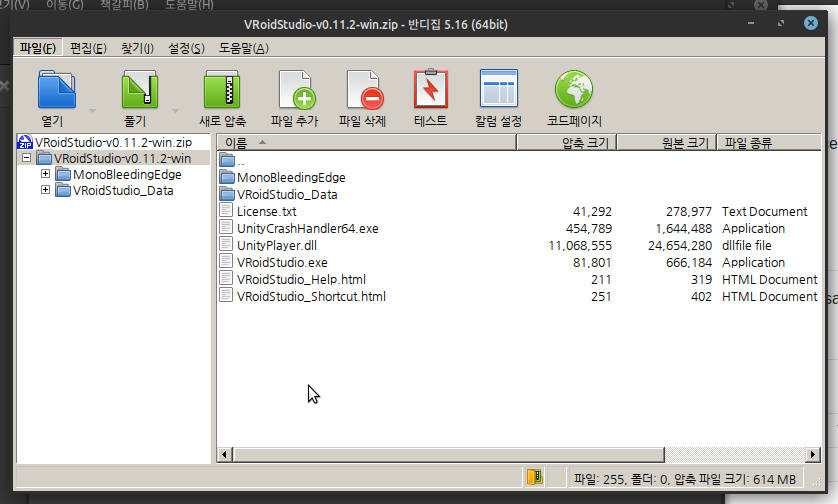Close the 반디집 window

point(811,23)
